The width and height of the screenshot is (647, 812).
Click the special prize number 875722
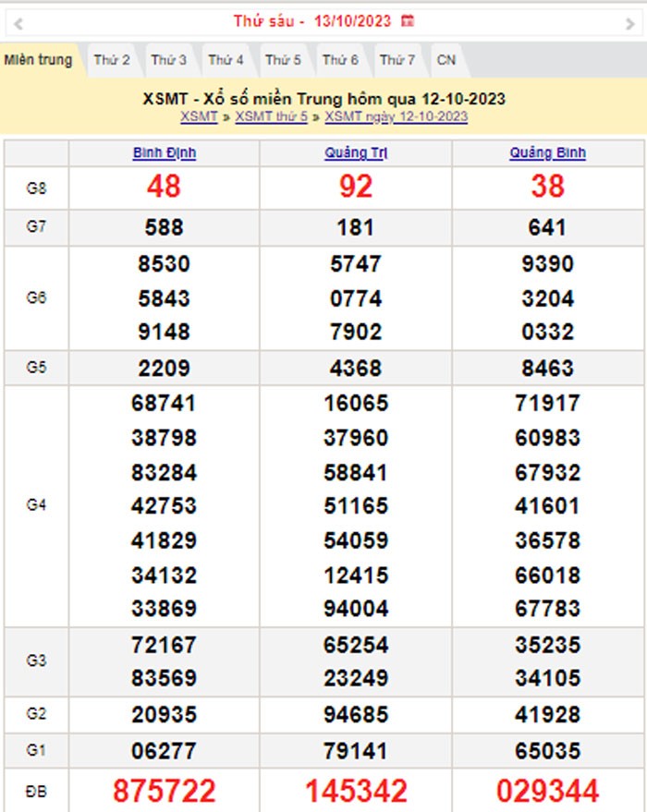(x=164, y=791)
